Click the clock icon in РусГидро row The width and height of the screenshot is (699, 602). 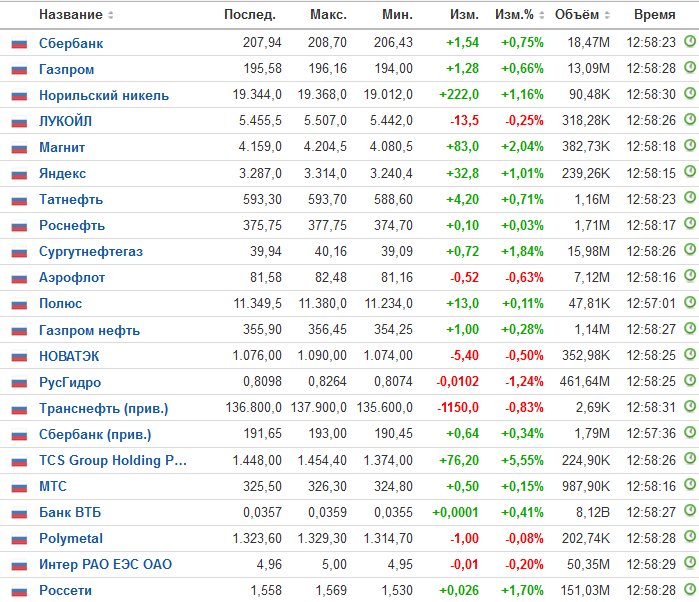690,380
